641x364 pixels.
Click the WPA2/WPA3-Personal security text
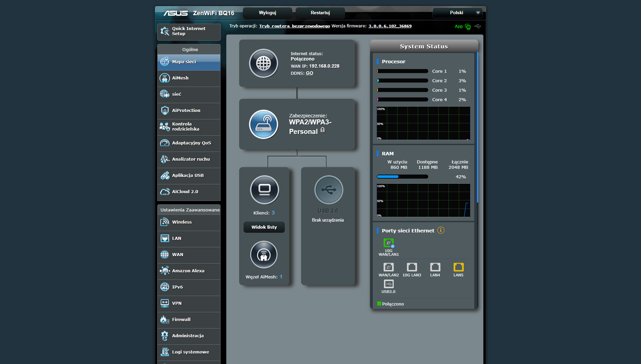[310, 127]
